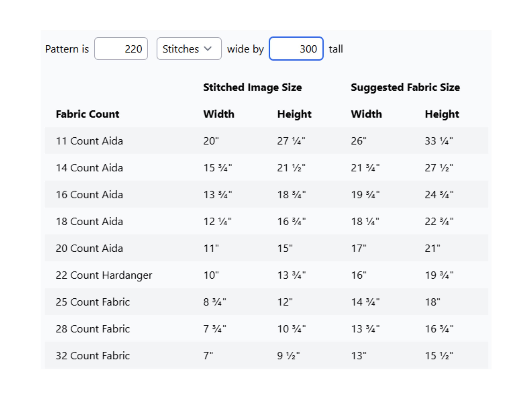Select the '28 Count Fabric' row label
This screenshot has width=532, height=399.
pyautogui.click(x=93, y=329)
